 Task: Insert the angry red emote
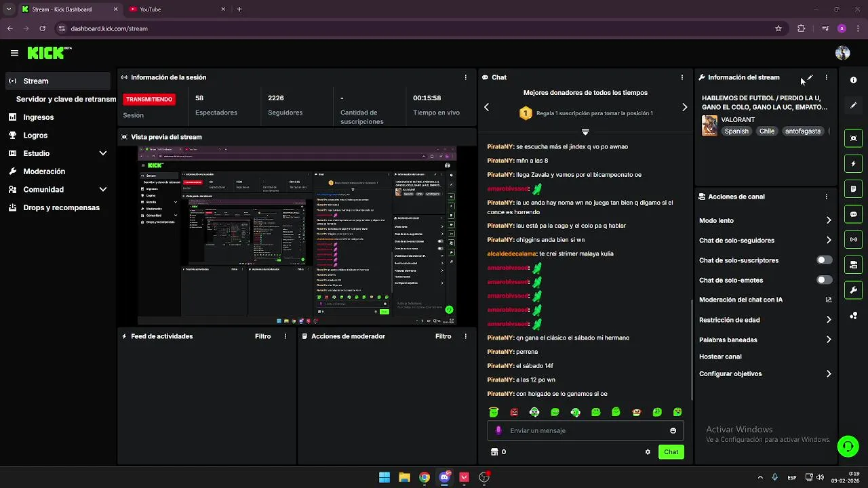click(x=514, y=412)
